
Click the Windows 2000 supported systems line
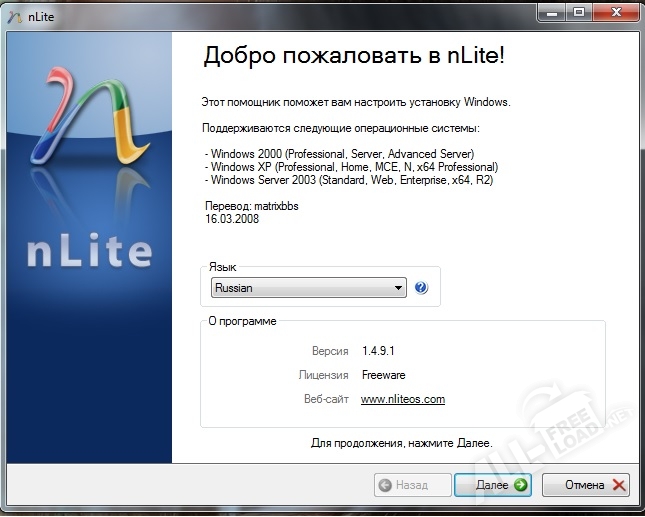coord(339,154)
